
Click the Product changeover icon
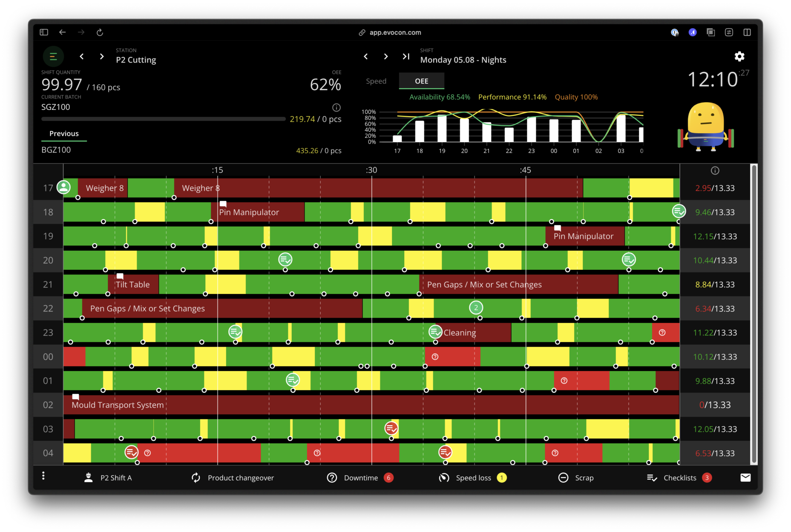[196, 478]
